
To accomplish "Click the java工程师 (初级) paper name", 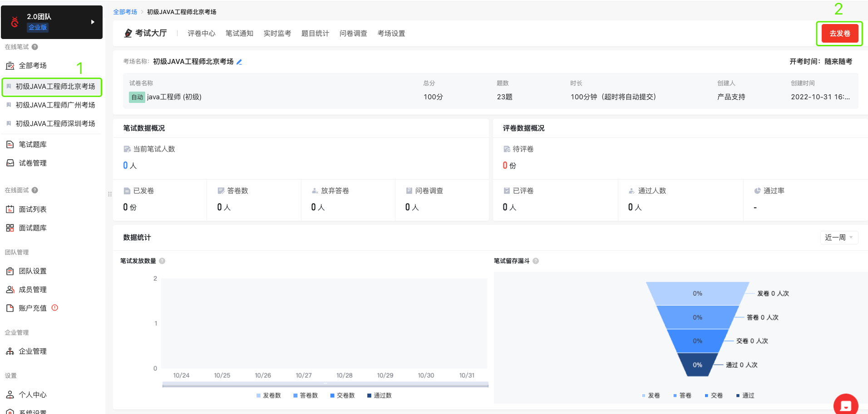I will (174, 97).
